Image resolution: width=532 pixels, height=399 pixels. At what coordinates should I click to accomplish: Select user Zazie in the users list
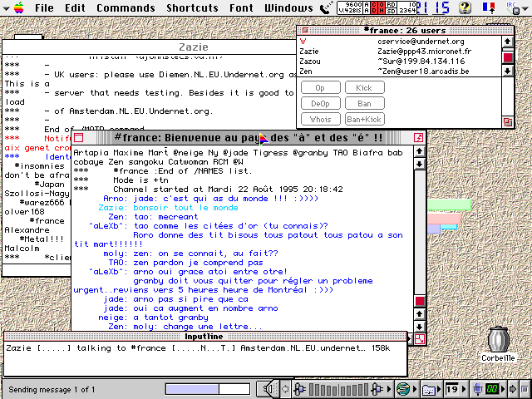400,52
